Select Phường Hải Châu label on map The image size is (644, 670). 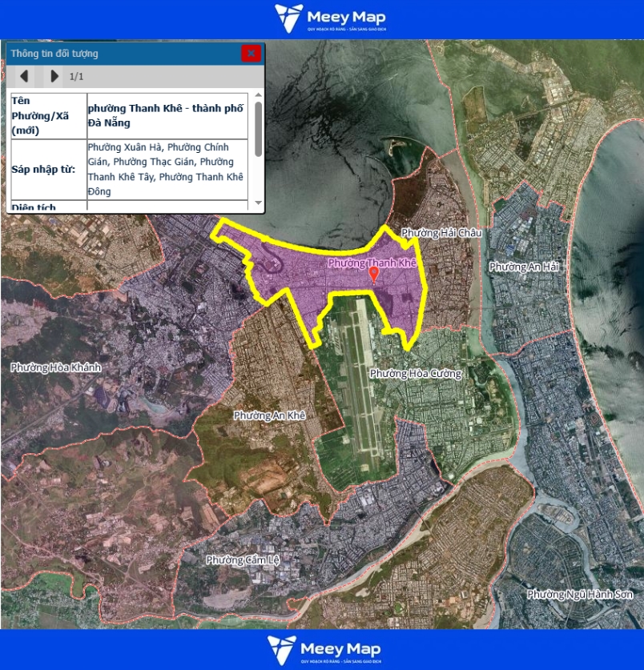coord(441,233)
